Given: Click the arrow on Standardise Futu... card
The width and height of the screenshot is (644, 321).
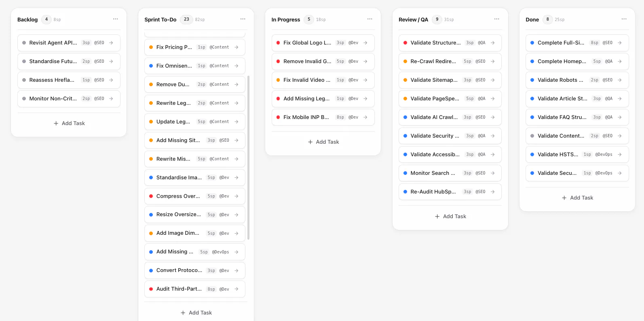Looking at the screenshot, I should [111, 62].
